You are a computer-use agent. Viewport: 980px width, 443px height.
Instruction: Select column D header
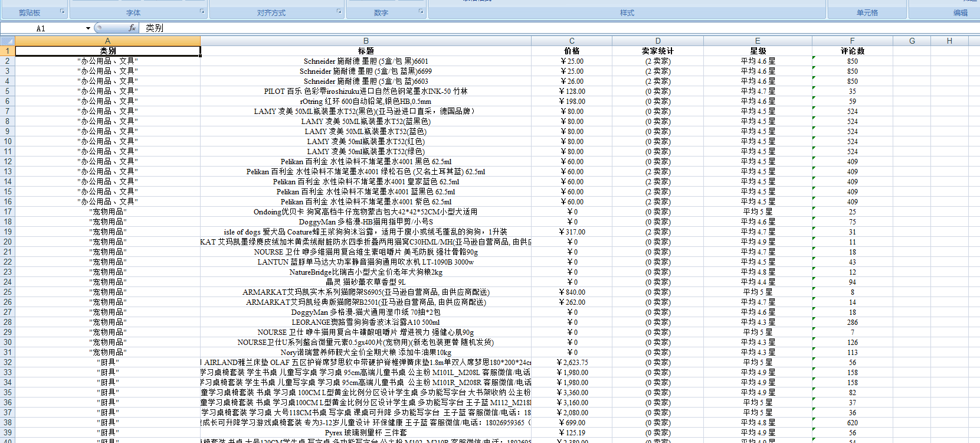(658, 41)
